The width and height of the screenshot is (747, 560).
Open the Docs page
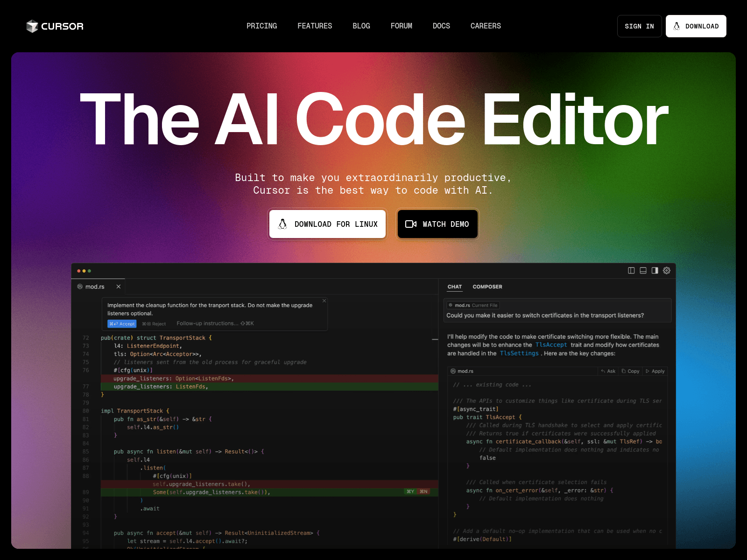pos(441,26)
